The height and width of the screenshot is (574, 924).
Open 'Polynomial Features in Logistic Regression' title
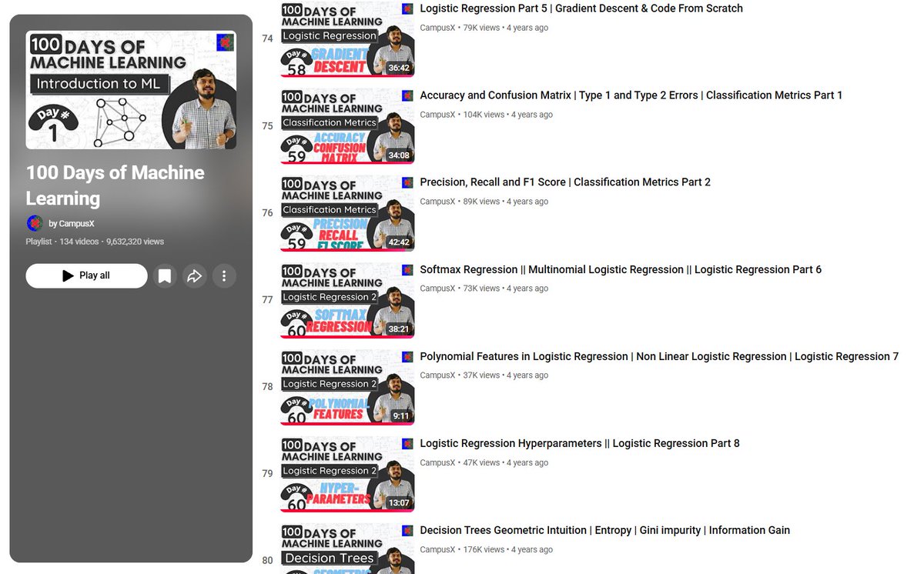click(x=659, y=356)
